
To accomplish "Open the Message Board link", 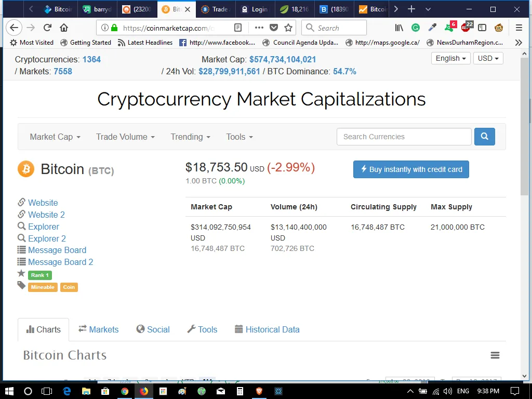I will point(57,250).
